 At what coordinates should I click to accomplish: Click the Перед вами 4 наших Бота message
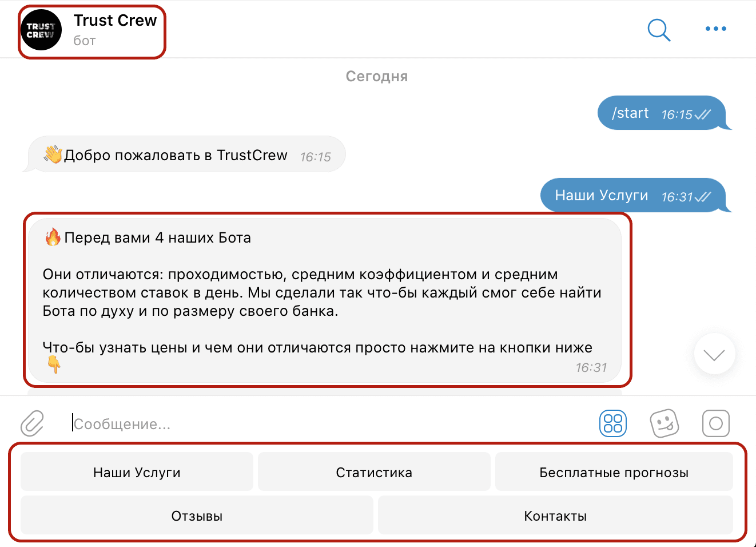pos(325,300)
